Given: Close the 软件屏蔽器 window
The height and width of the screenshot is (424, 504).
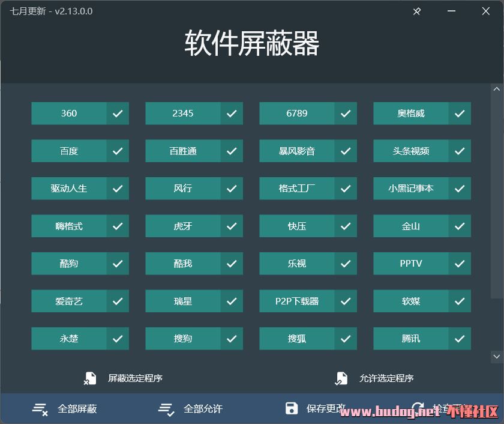Looking at the screenshot, I should 485,11.
